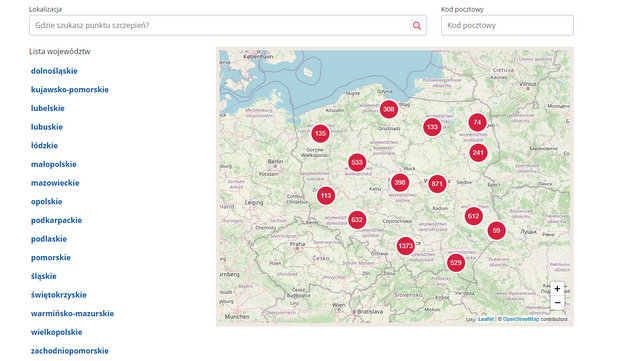This screenshot has height=361, width=640.
Task: Open map cluster marker 871
Action: click(x=437, y=183)
